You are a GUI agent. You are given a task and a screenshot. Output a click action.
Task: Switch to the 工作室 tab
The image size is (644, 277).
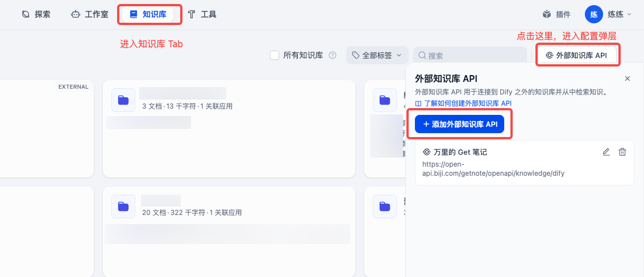coord(90,14)
